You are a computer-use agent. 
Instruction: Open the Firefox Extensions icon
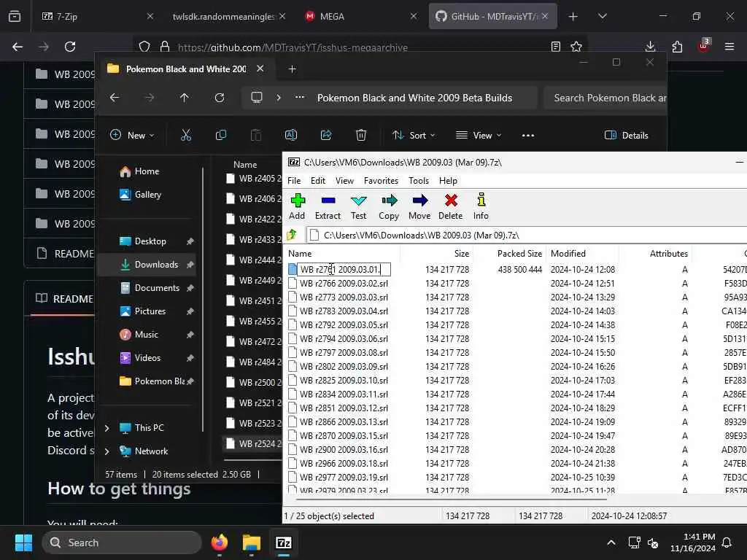click(677, 47)
